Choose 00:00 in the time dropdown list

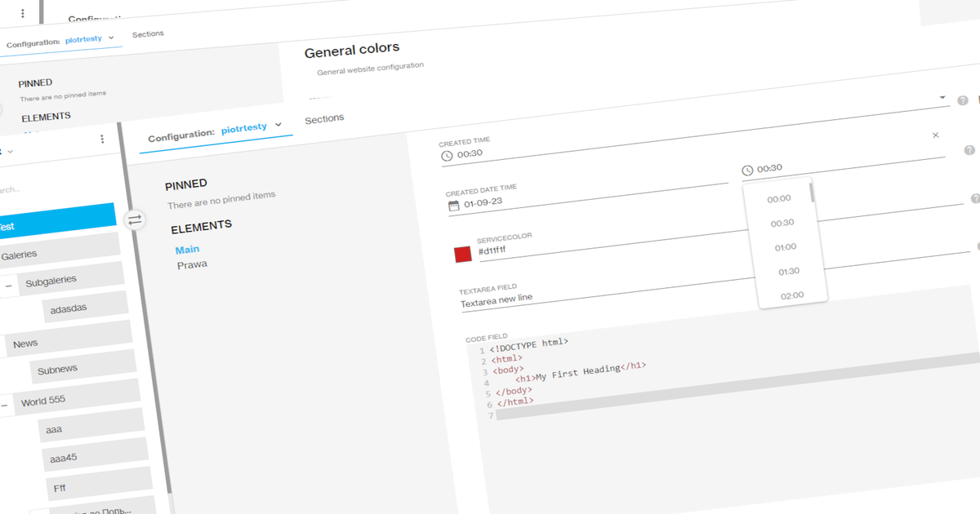(780, 198)
